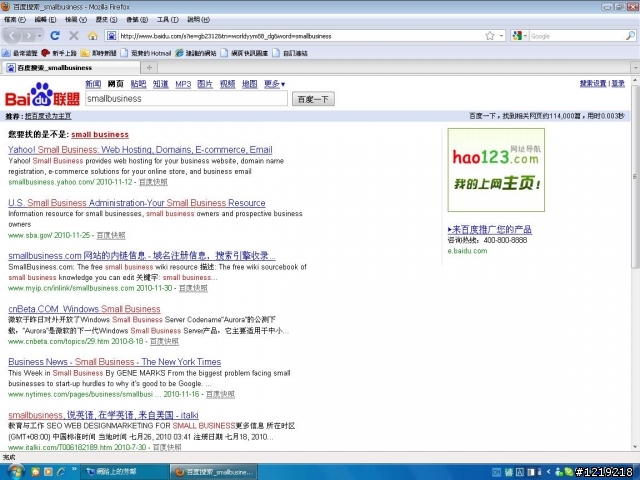Image resolution: width=640 pixels, height=480 pixels.
Task: Switch to Baidu 贴吧 search
Action: tap(138, 84)
